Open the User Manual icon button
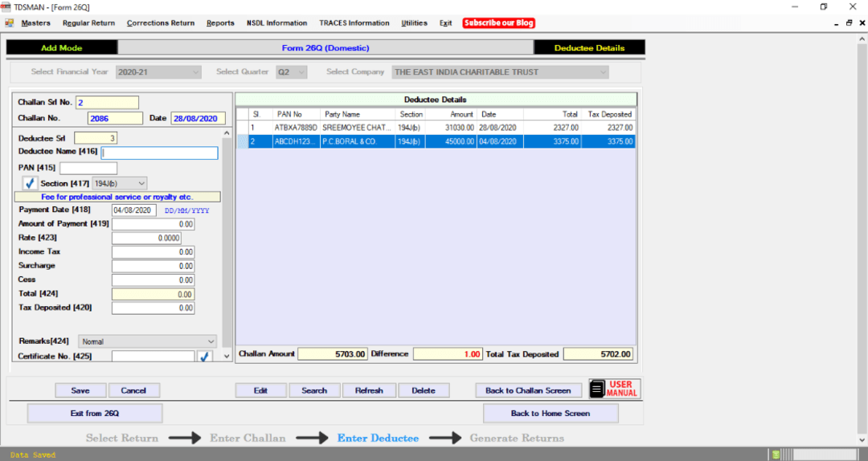 tap(615, 389)
